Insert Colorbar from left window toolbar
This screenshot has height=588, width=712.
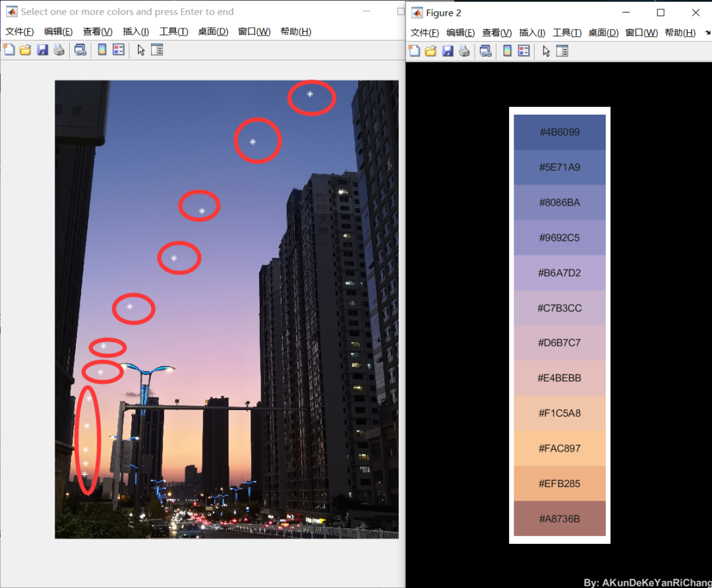point(102,50)
